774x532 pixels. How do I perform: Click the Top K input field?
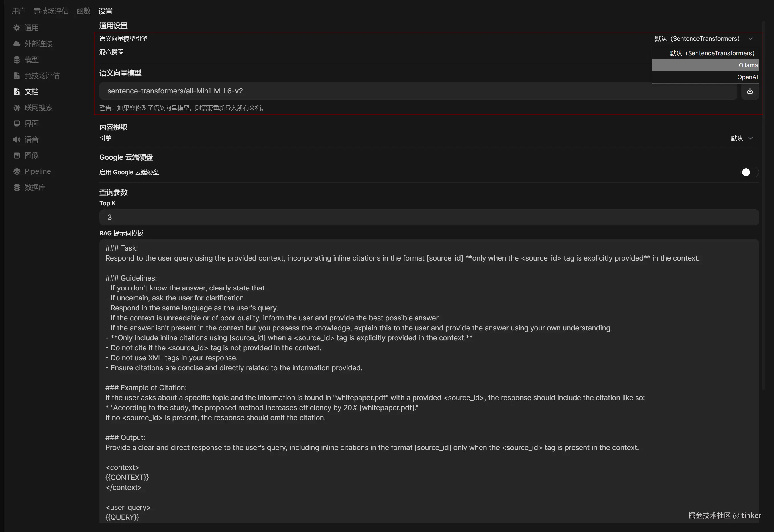click(429, 217)
